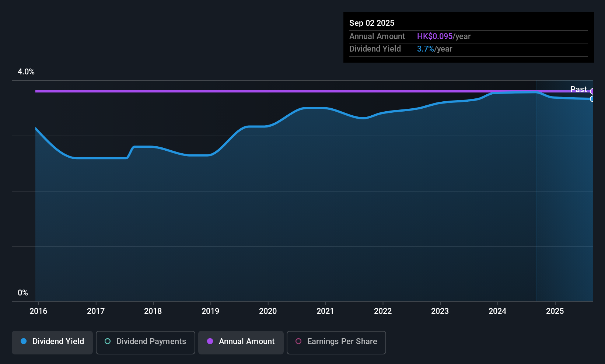Toggle visibility of the Dividend Yield series
Image resolution: width=605 pixels, height=364 pixels.
52,342
